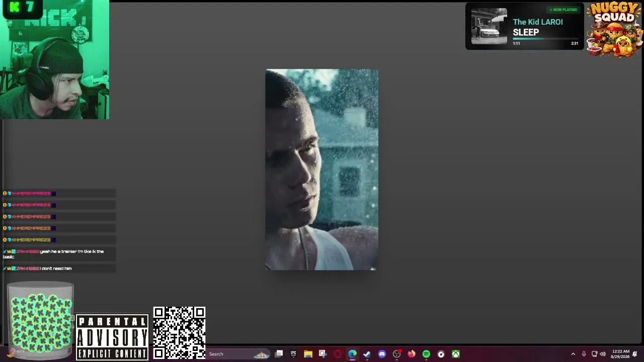Viewport: 644px width, 362px height.
Task: Click the SLEEP album art thumbnail
Action: [489, 26]
